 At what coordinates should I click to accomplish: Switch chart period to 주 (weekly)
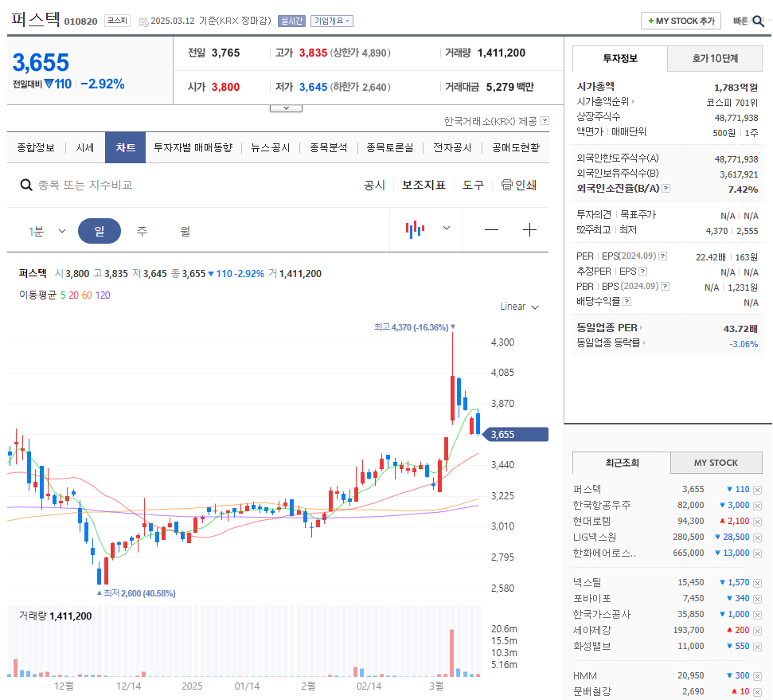[140, 229]
